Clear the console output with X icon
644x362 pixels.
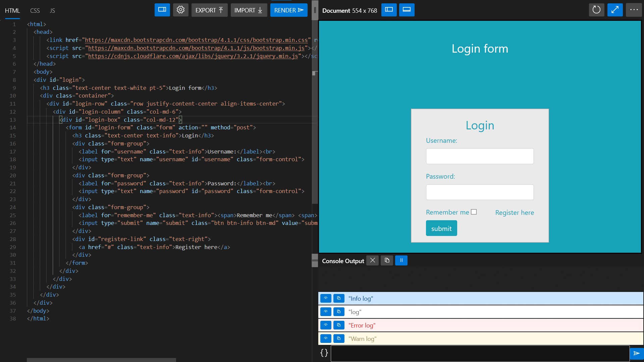click(372, 260)
